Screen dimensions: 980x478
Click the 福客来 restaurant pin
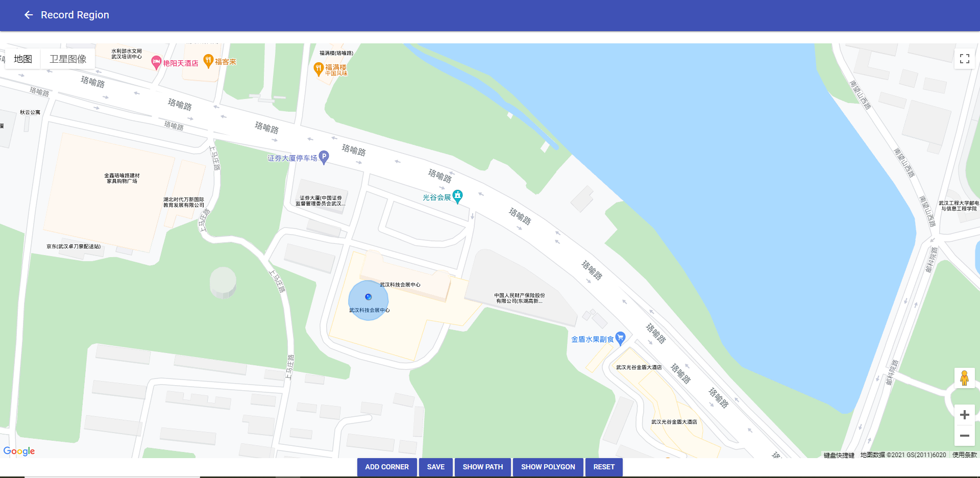(208, 61)
